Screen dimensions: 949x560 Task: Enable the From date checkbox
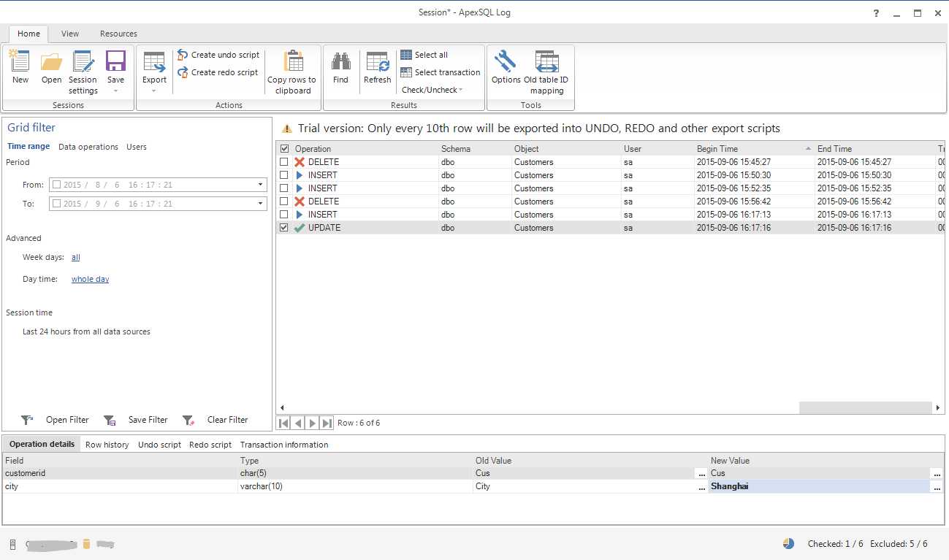click(x=56, y=185)
